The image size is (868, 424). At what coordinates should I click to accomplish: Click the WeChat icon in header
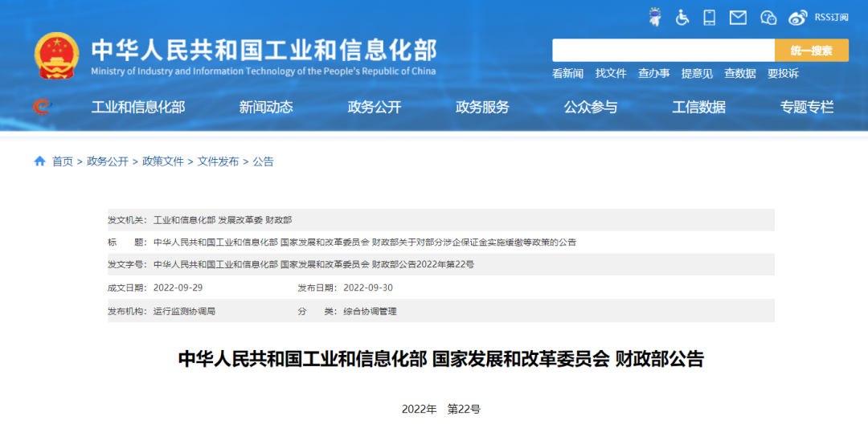click(x=768, y=17)
